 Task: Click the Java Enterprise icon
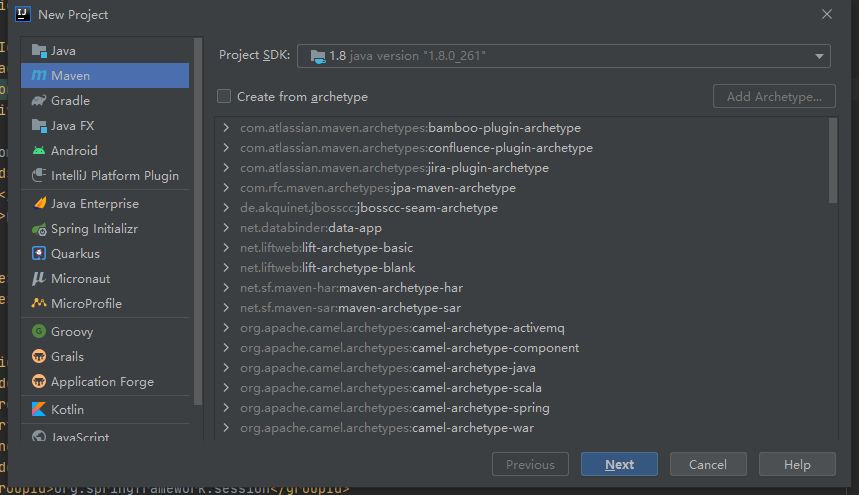(39, 203)
